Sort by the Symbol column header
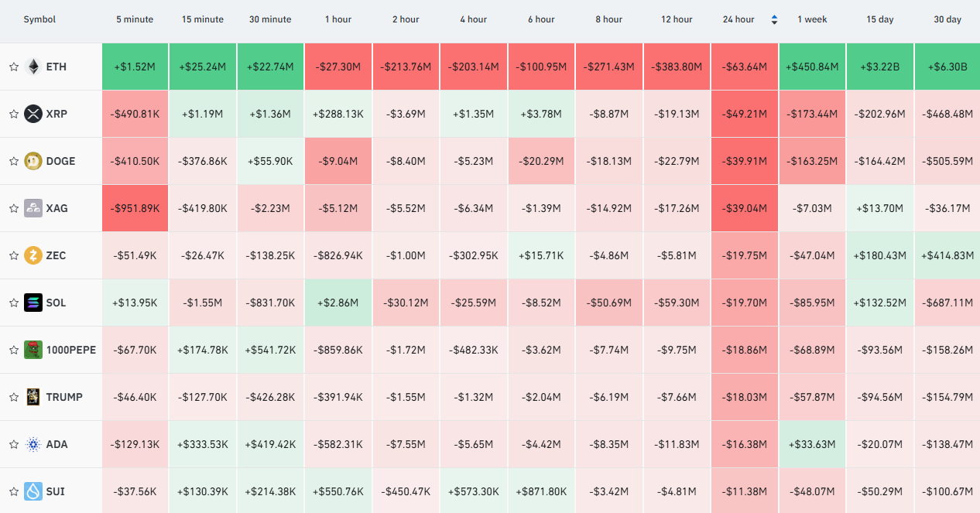980x513 pixels. [x=39, y=19]
